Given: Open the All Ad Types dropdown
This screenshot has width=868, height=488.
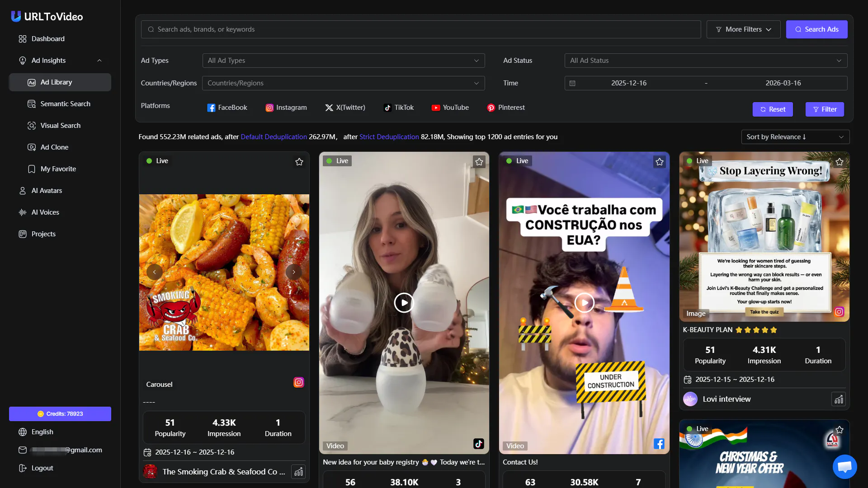Looking at the screenshot, I should click(x=344, y=61).
